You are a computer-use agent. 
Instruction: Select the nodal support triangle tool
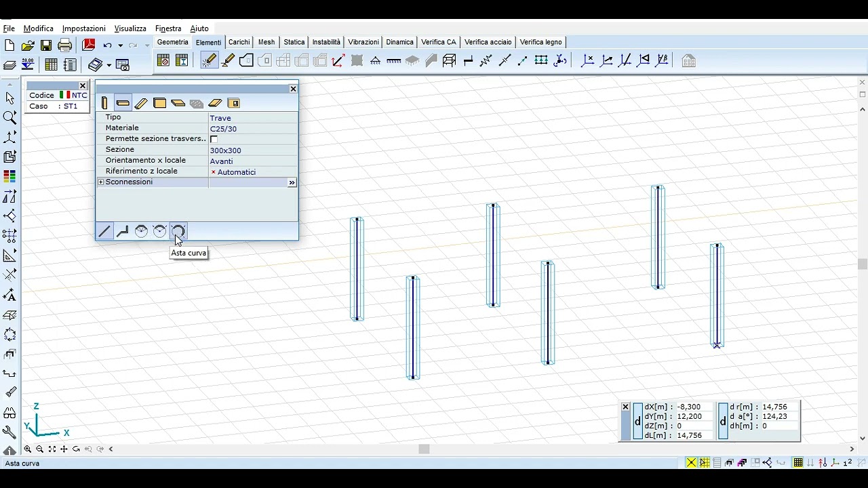[x=375, y=61]
